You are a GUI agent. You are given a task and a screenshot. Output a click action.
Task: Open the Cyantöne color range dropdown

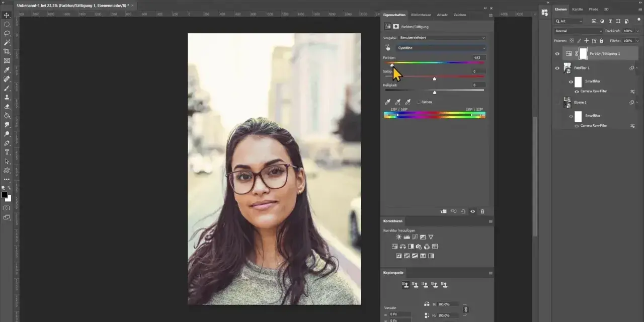440,48
